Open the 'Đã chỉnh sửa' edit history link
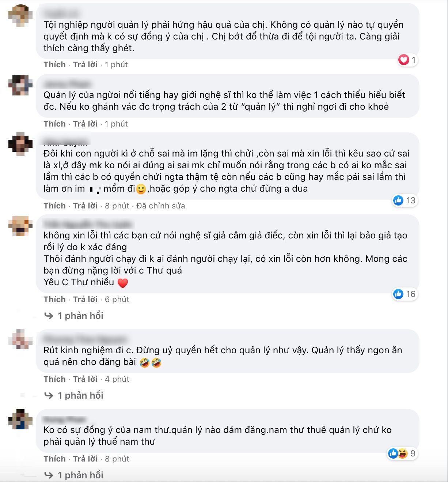This screenshot has height=482, width=448. pyautogui.click(x=160, y=206)
